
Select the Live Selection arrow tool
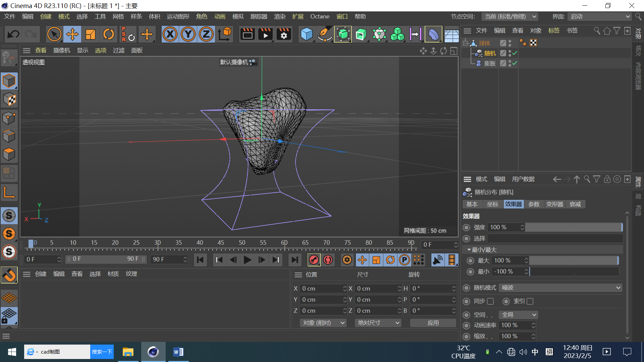(54, 34)
